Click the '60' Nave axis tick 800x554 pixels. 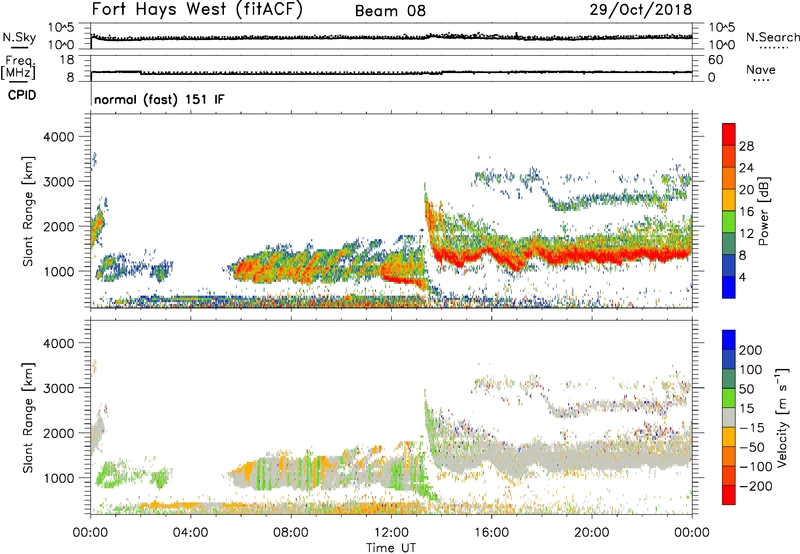click(715, 60)
